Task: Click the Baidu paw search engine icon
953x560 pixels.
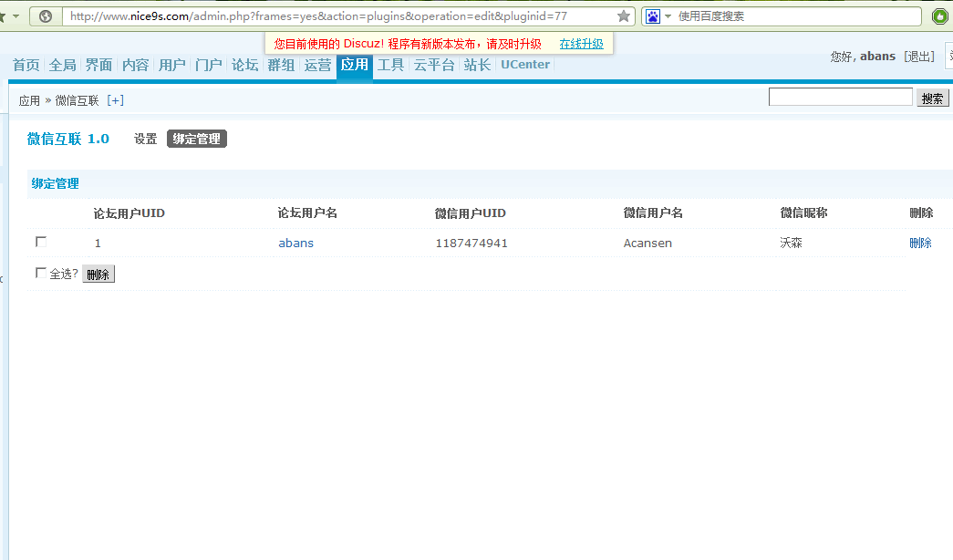Action: tap(653, 16)
